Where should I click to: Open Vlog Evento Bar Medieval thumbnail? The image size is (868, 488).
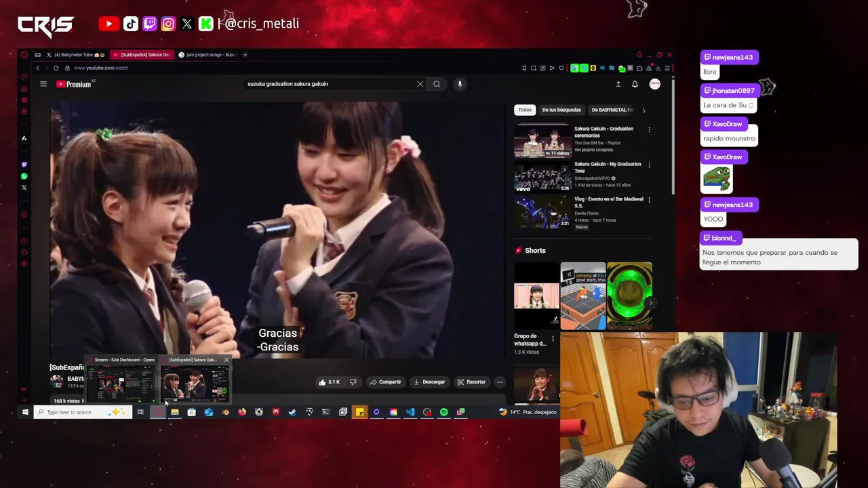(542, 211)
